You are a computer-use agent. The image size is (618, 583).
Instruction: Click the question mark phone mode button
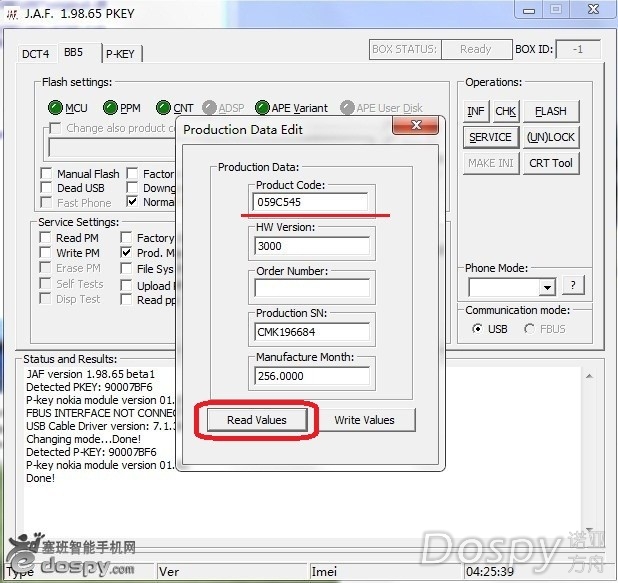573,285
